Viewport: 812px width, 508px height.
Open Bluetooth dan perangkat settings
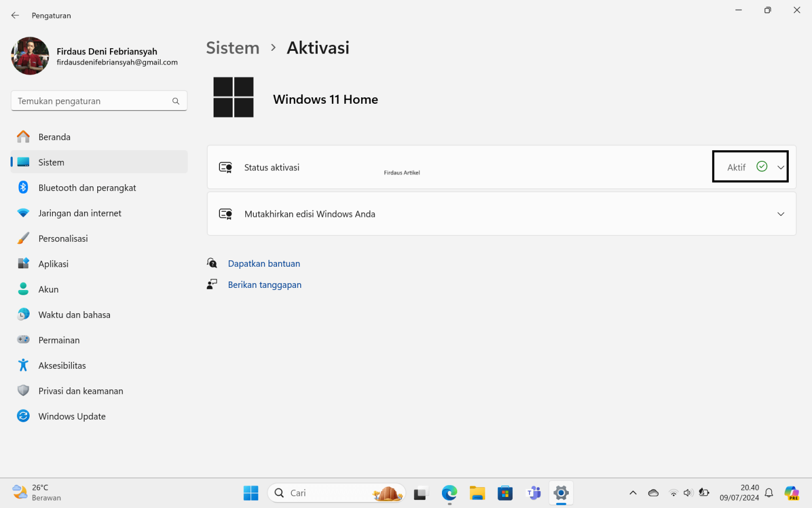pyautogui.click(x=87, y=187)
